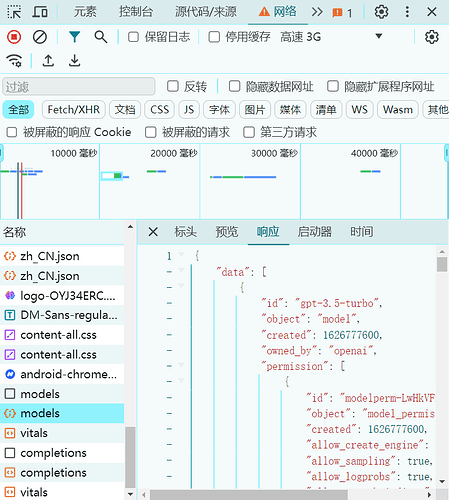Open the network search magnifier
449x500 pixels.
pyautogui.click(x=101, y=37)
